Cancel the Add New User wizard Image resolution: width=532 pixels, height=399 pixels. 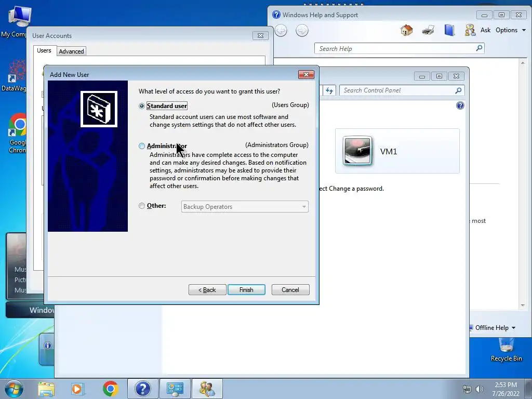tap(290, 290)
